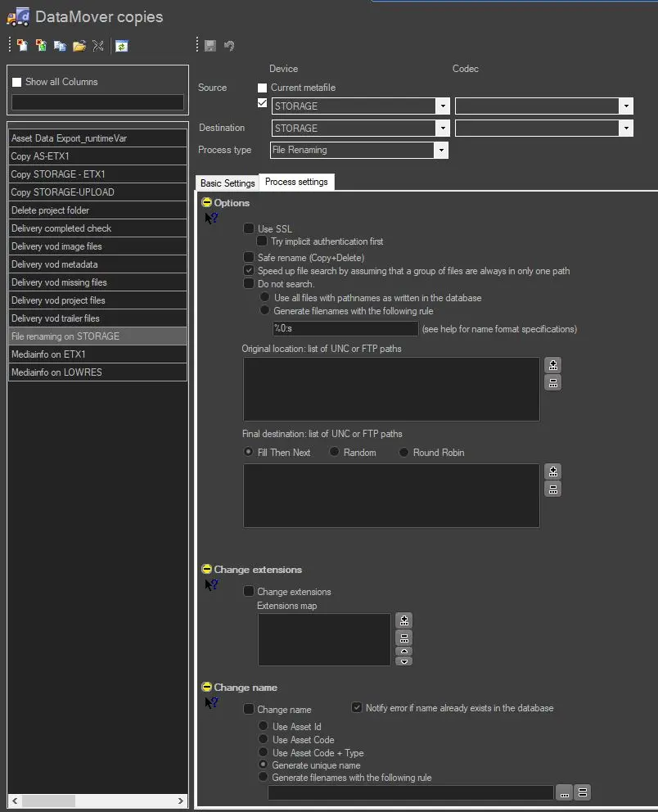Click help cursor icon under Change name
The width and height of the screenshot is (658, 812).
(211, 702)
